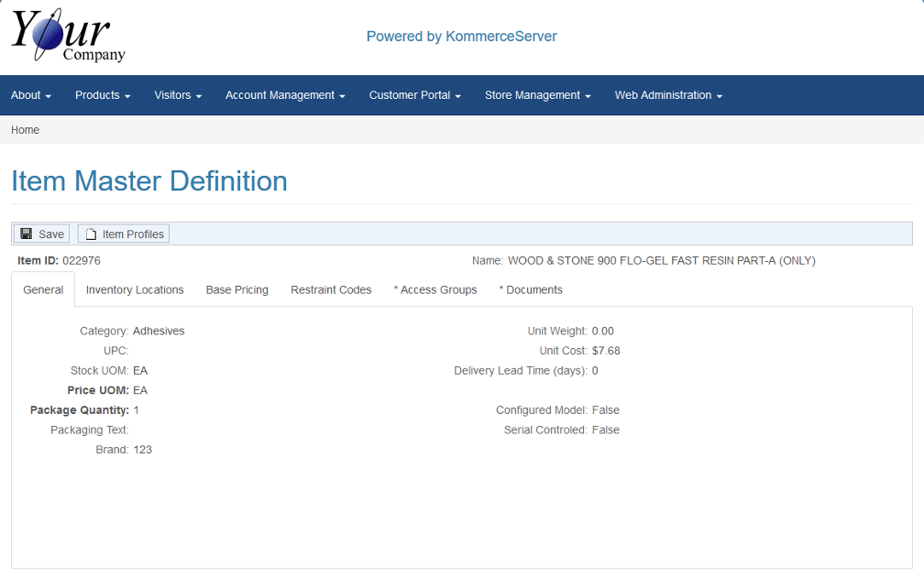Open the Base Pricing tab

(236, 289)
